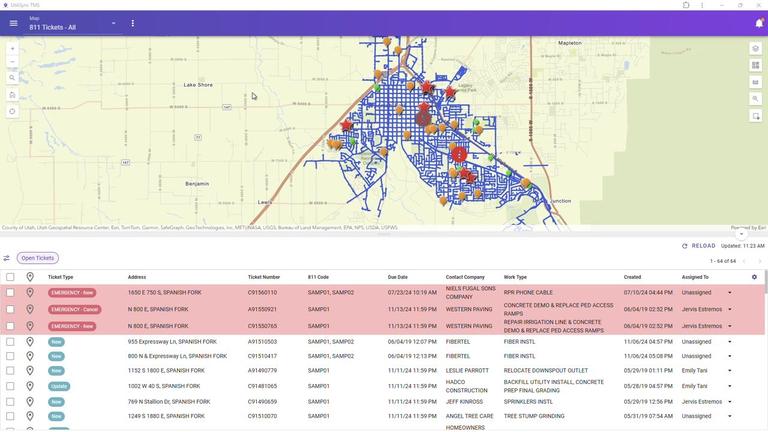The height and width of the screenshot is (432, 768).
Task: Expand assignee dropdown on Emily Tani row
Action: (x=729, y=370)
